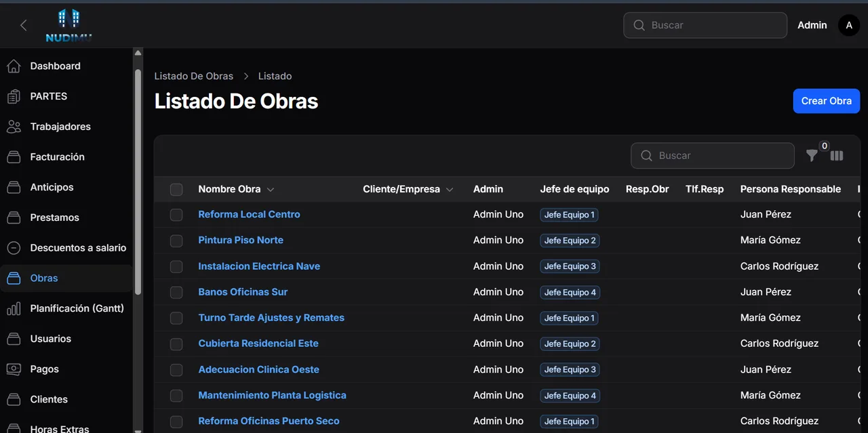Open Instalacion Electrica Nave link
The image size is (868, 433).
click(x=259, y=266)
